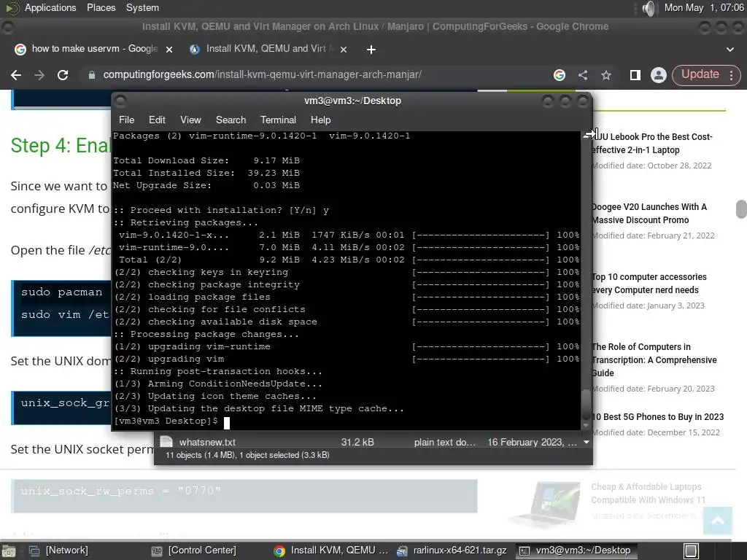Share this page via share icon

[583, 75]
